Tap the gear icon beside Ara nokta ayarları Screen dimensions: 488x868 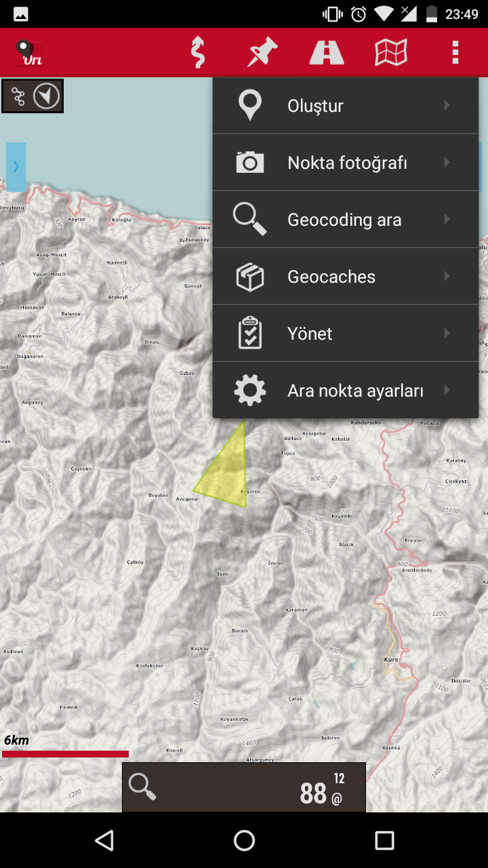click(250, 391)
